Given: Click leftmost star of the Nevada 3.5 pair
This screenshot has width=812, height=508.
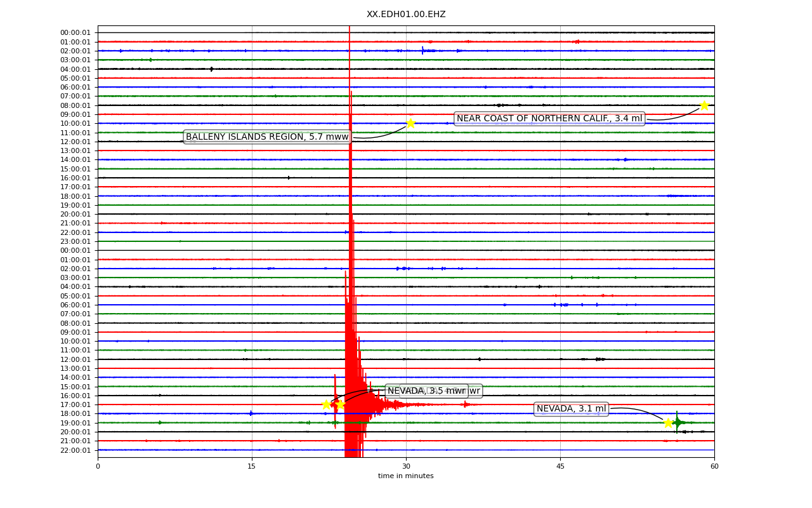Looking at the screenshot, I should pos(326,404).
